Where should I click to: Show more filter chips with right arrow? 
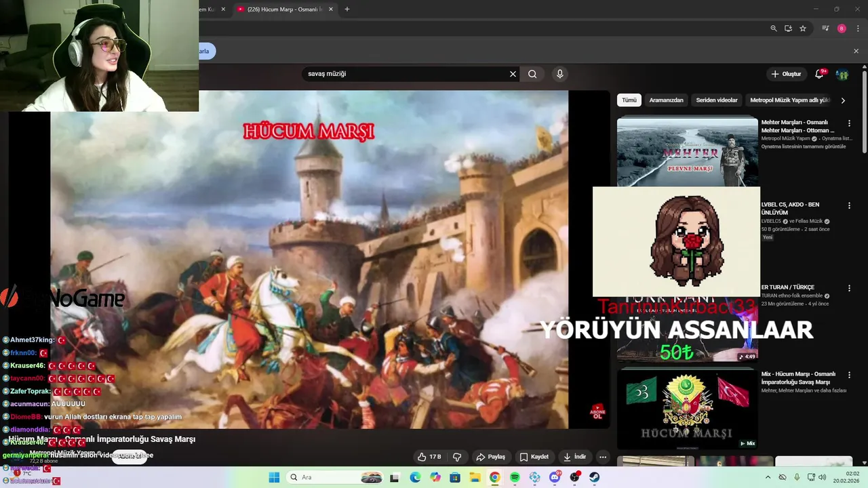click(x=843, y=100)
